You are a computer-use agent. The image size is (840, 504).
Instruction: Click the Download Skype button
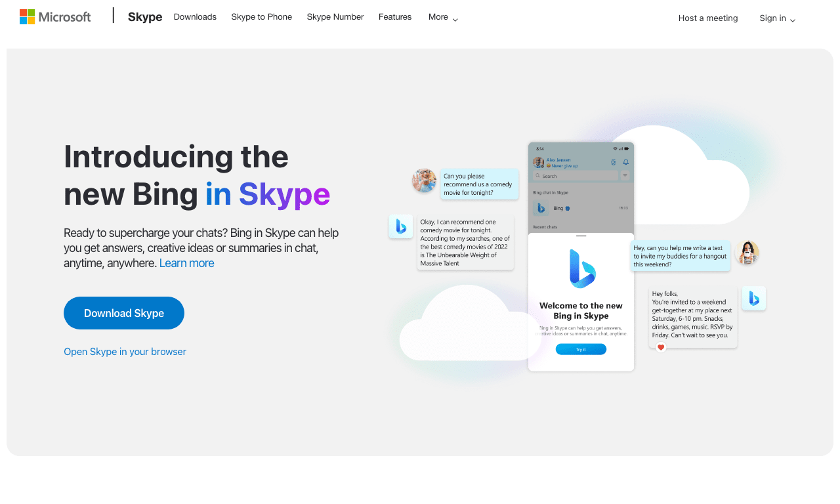point(124,313)
